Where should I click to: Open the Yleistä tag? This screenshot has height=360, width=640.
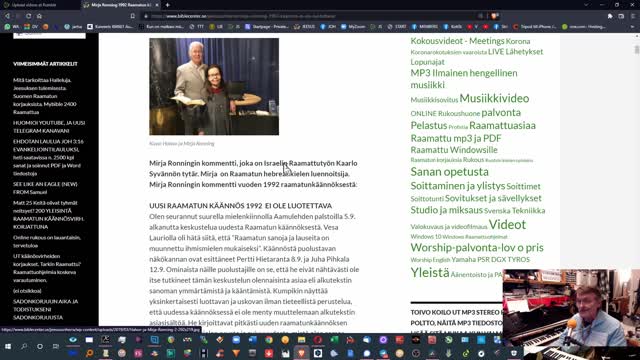(x=430, y=272)
